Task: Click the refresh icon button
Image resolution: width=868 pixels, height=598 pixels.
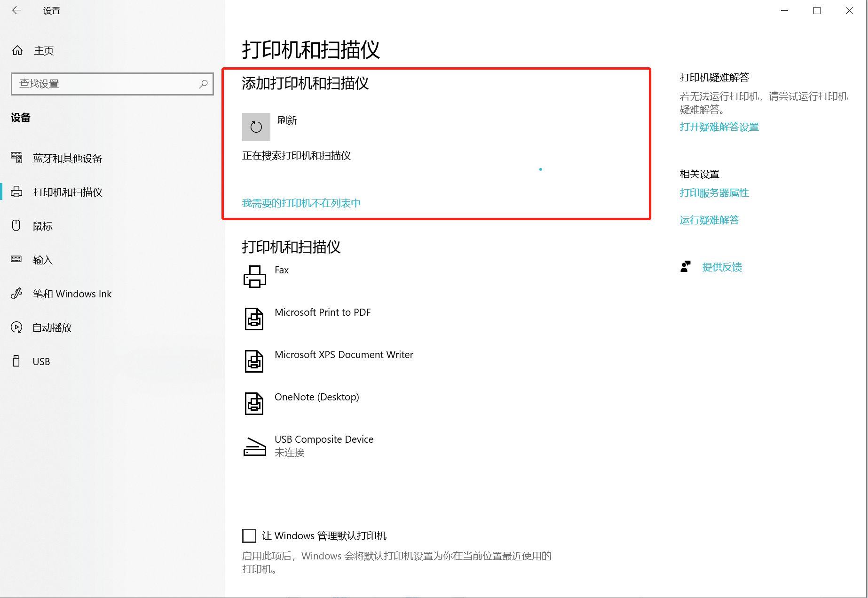Action: pyautogui.click(x=256, y=127)
